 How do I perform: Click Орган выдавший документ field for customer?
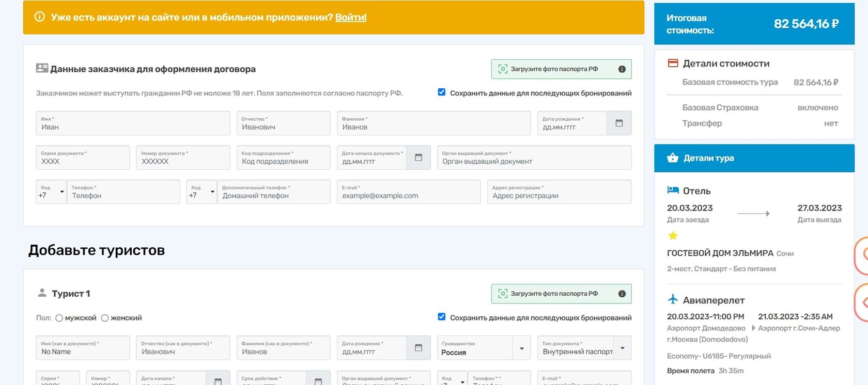click(534, 157)
